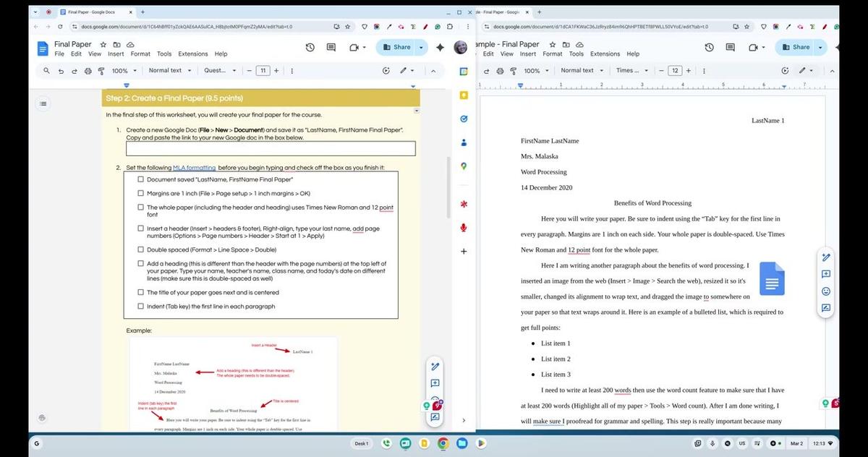Viewport: 868px width, 457px height.
Task: Open Google Maps from the side panel
Action: [x=464, y=166]
